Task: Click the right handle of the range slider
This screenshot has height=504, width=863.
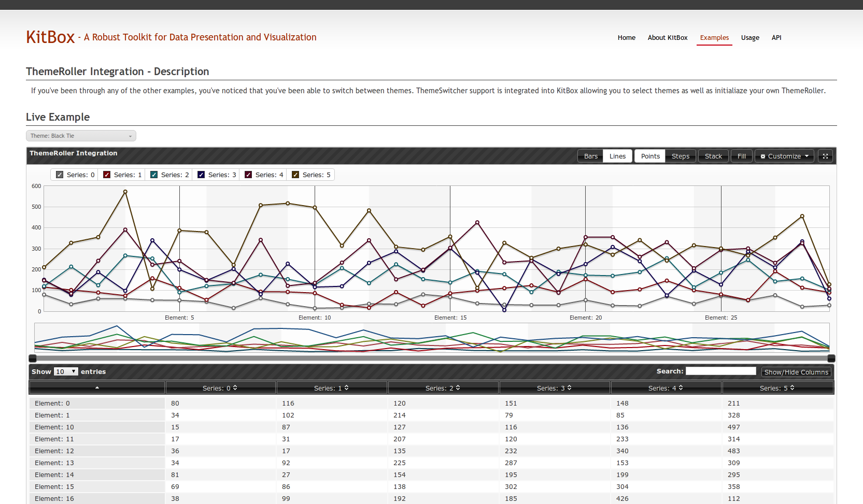Action: [831, 358]
